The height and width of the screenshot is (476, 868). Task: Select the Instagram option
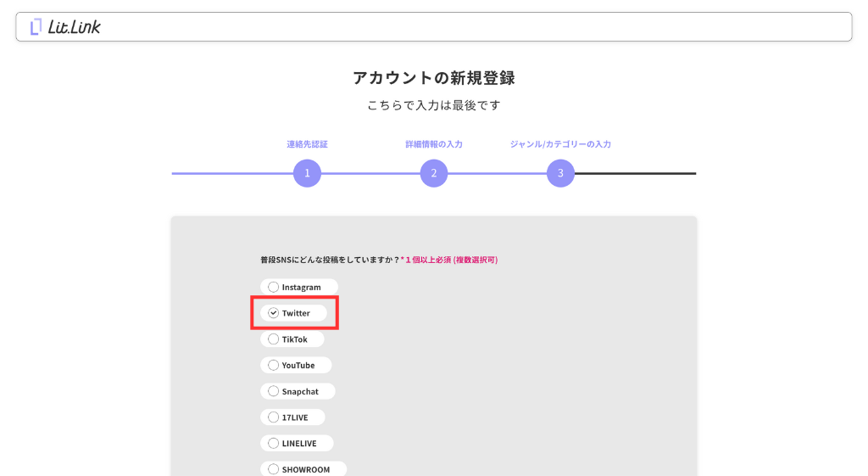[x=299, y=287]
